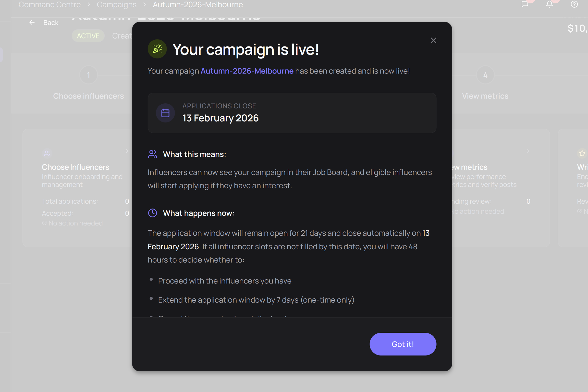Click the calendar icon beside Applications Close
Viewport: 588px width, 392px height.
click(x=165, y=113)
